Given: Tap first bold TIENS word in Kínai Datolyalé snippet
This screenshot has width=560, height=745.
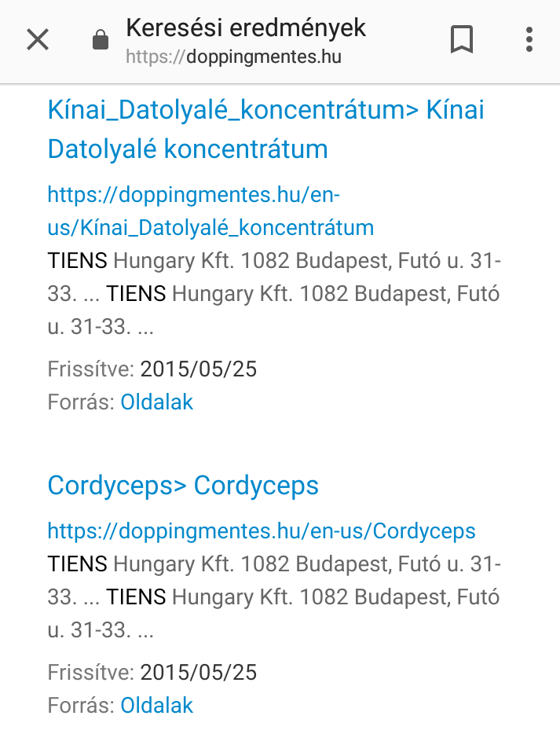Looking at the screenshot, I should point(78,261).
